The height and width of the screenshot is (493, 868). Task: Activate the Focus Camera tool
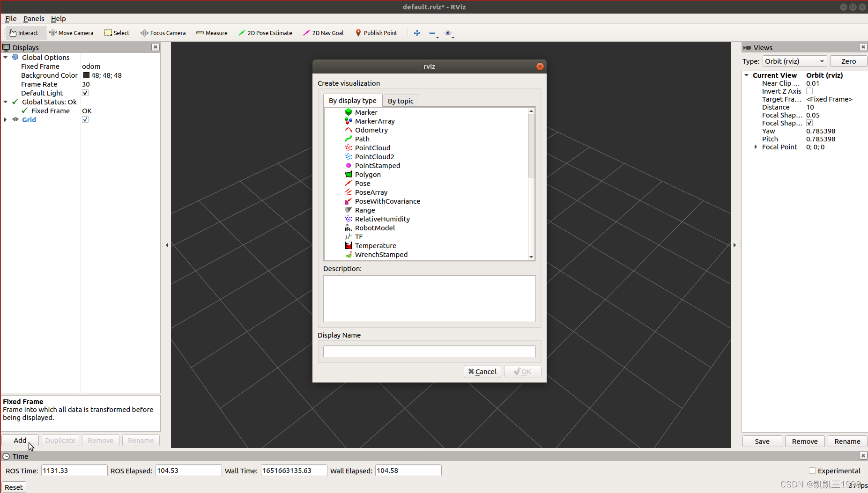point(163,33)
